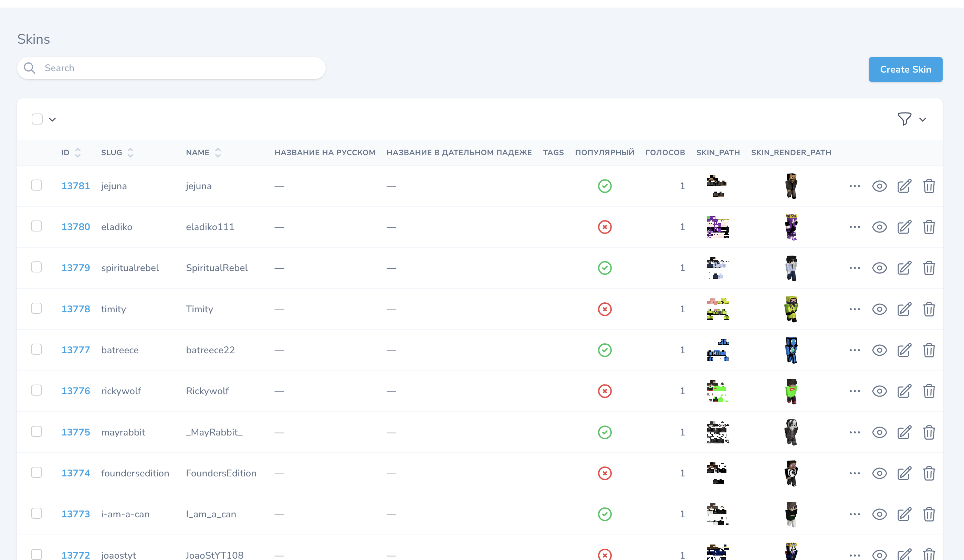
Task: Click the name cell '_MayRabbit_'
Action: [x=214, y=432]
